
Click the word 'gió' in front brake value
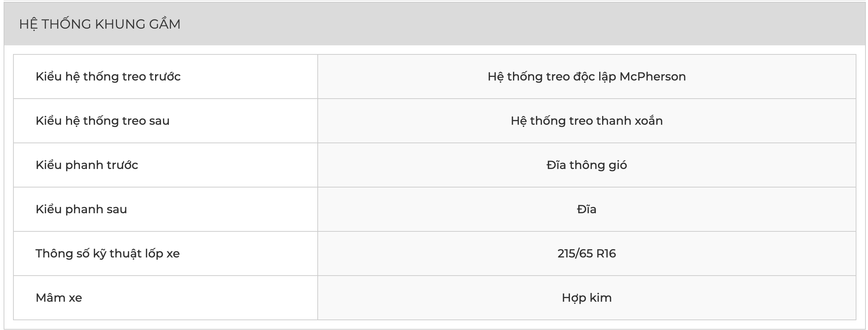617,165
